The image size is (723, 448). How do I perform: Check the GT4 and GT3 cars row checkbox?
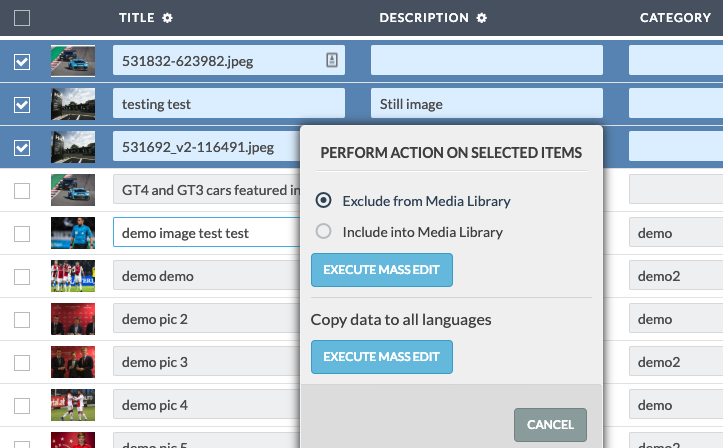click(22, 191)
